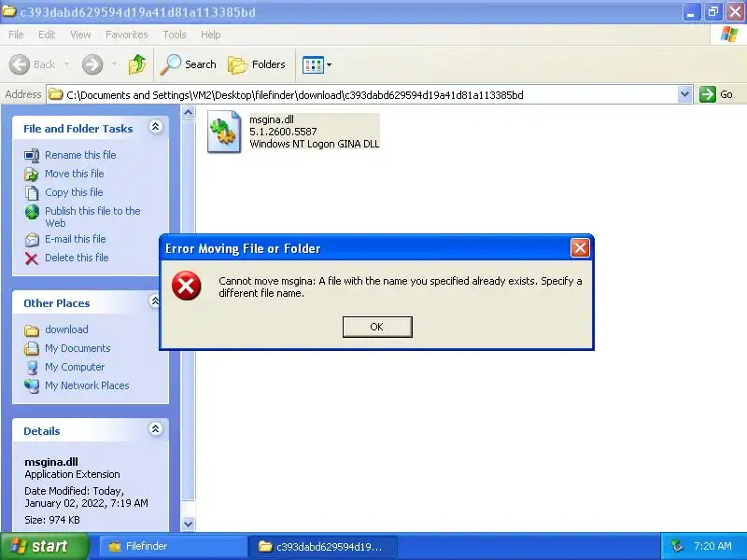Switch to c393dabd629594d19 taskbar window
Viewport: 747px width, 560px height.
click(323, 546)
